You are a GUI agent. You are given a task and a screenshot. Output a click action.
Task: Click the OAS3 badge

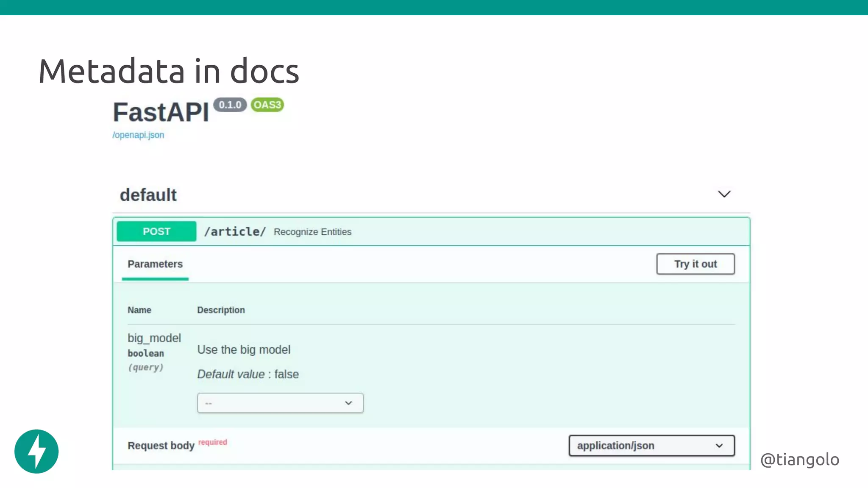tap(267, 105)
